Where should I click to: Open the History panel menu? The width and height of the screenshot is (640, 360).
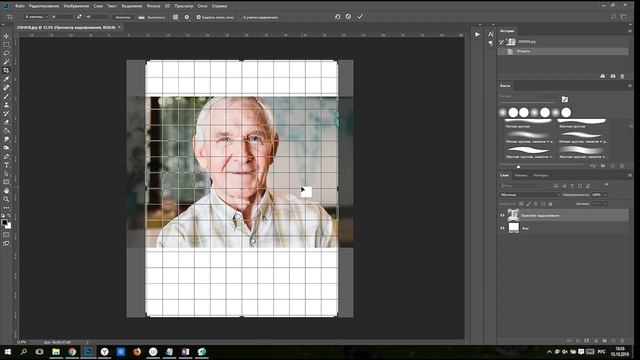click(630, 31)
